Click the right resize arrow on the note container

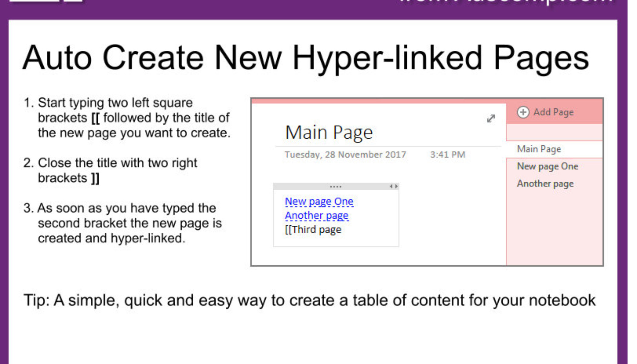396,186
